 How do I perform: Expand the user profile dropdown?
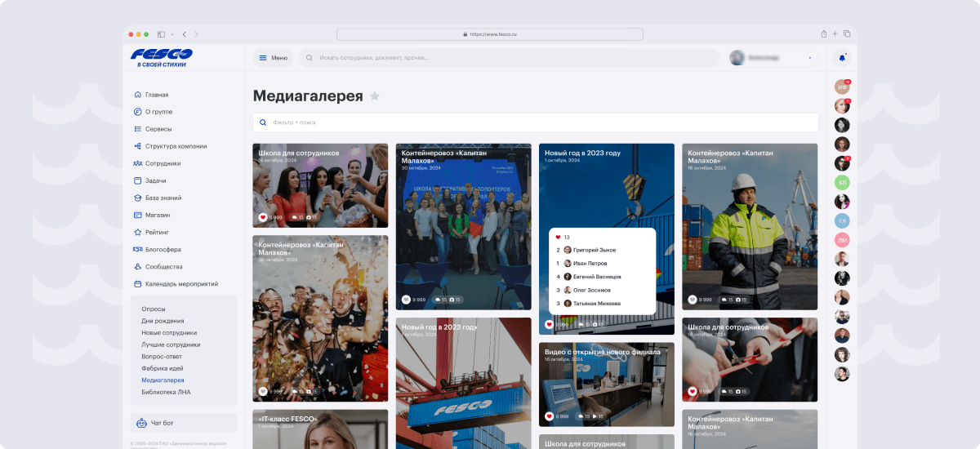[810, 58]
